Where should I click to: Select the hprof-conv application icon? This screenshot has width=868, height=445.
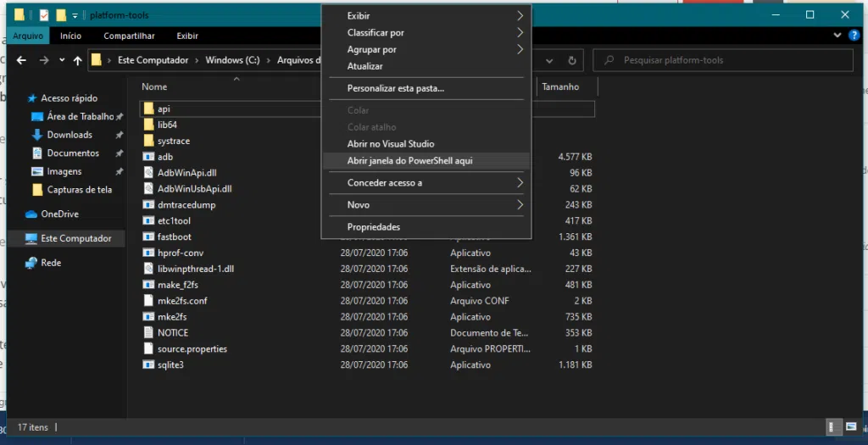(x=148, y=253)
